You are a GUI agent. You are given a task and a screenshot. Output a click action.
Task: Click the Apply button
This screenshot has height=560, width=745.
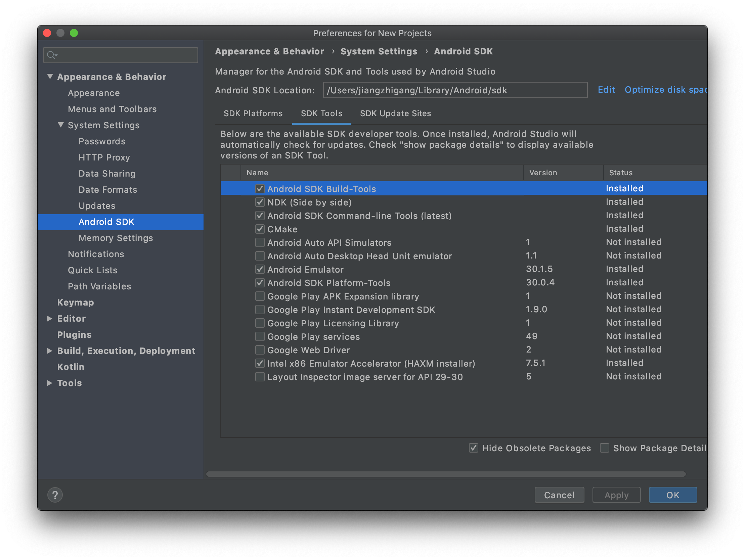click(616, 495)
